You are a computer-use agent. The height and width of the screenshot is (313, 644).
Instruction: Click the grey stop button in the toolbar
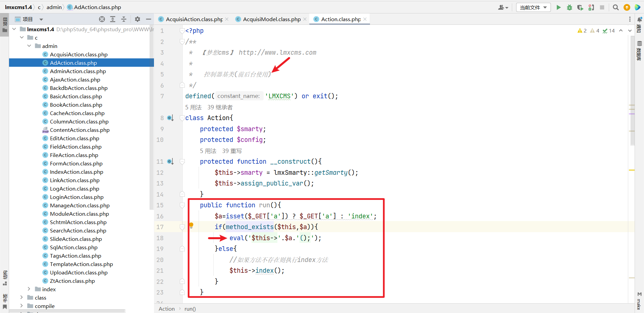click(x=602, y=7)
